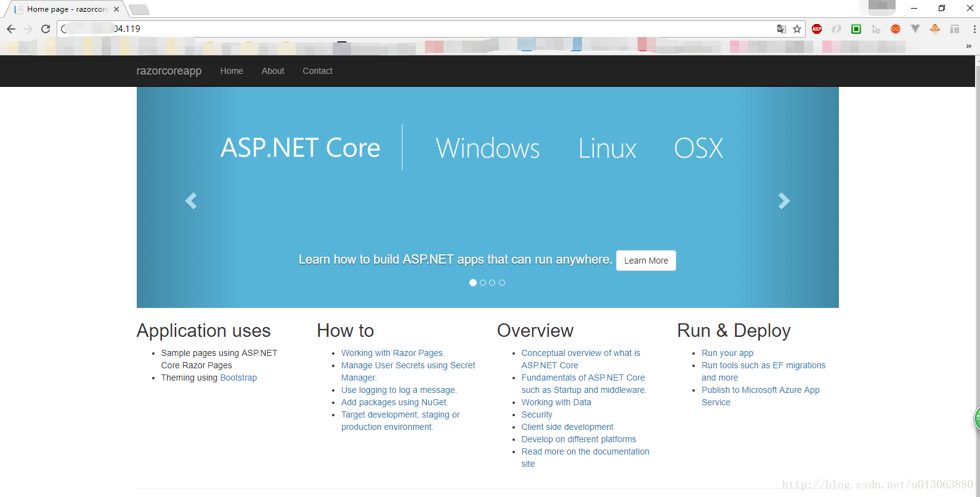This screenshot has width=980, height=497.
Task: Open Publish to Microsoft Azure App Service
Action: pyautogui.click(x=761, y=396)
